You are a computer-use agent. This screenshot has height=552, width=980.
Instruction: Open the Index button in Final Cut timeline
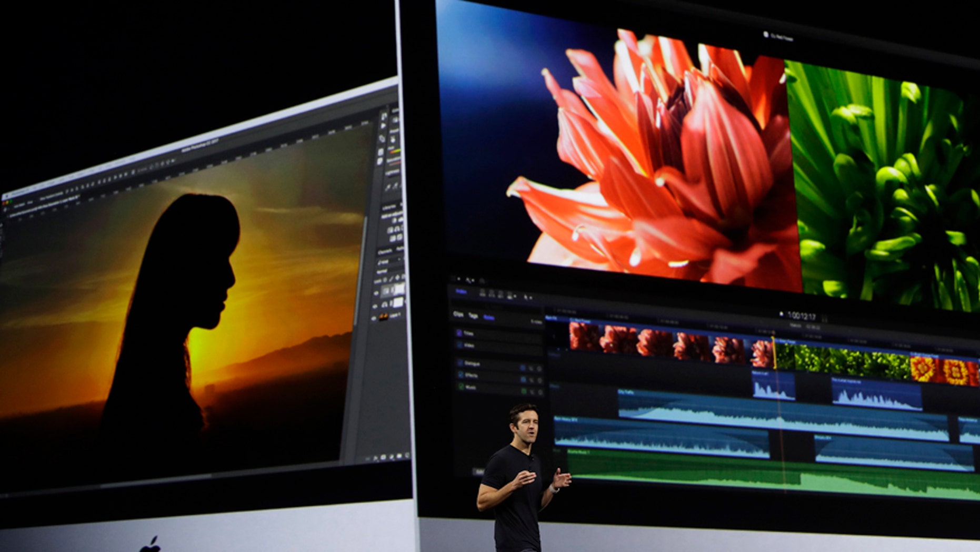pos(461,291)
